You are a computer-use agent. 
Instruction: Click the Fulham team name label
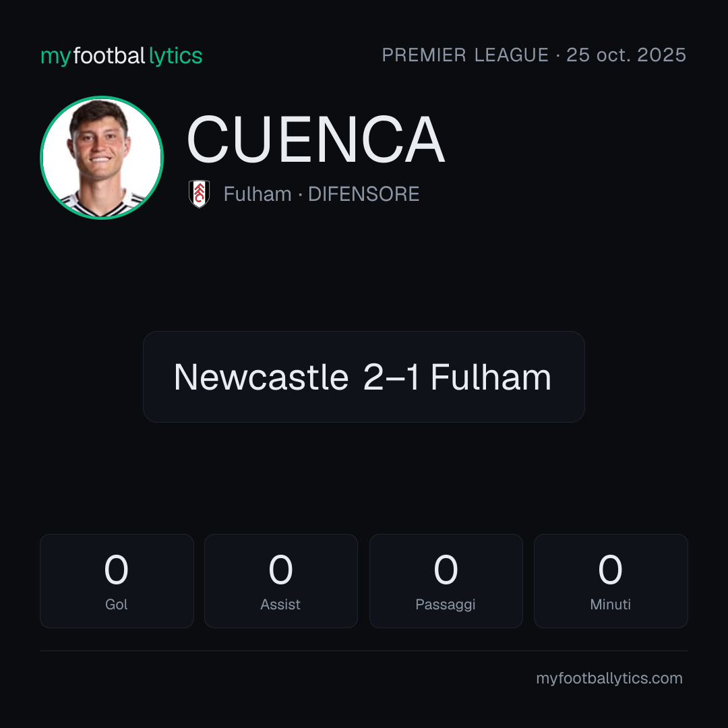(257, 194)
